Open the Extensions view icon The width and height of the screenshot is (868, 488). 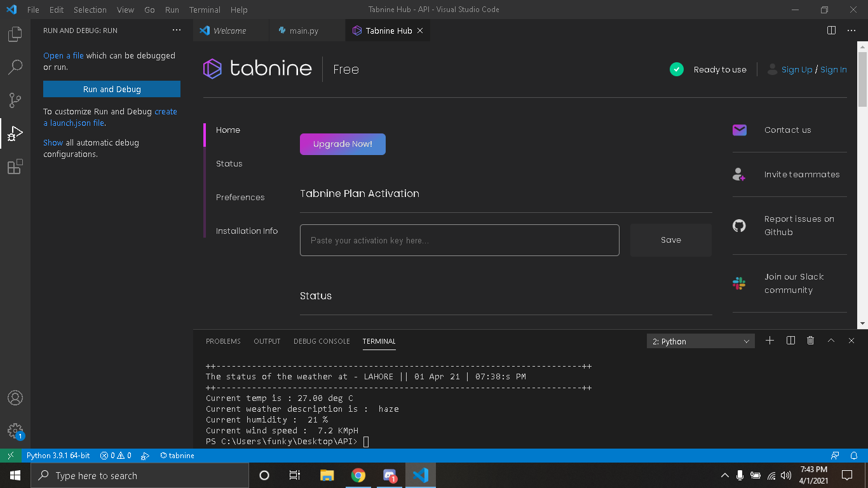coord(15,166)
